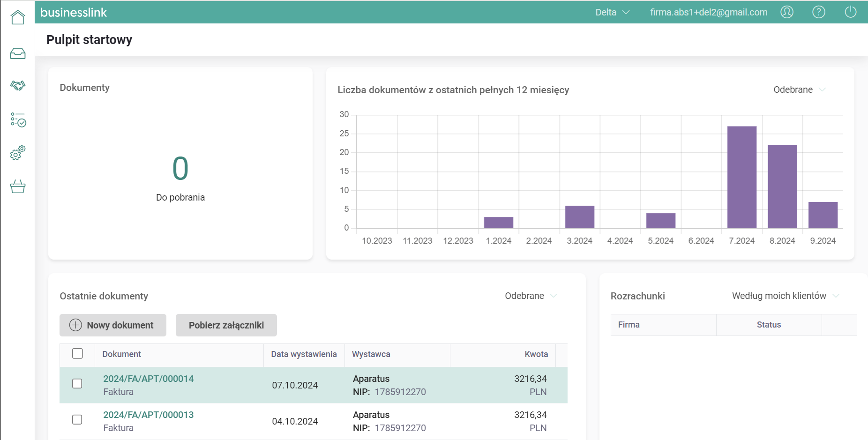Expand the Delta company dropdown
868x440 pixels.
pyautogui.click(x=612, y=12)
